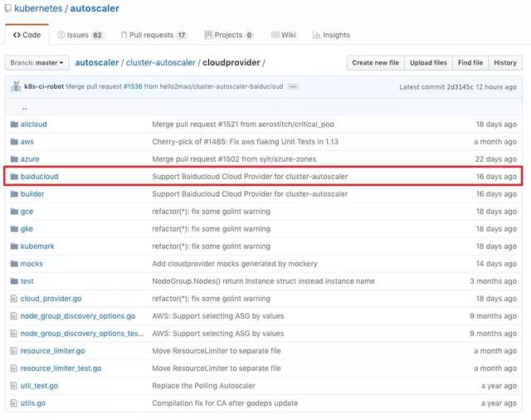Open the Issues tab
This screenshot has width=531, height=420.
80,35
